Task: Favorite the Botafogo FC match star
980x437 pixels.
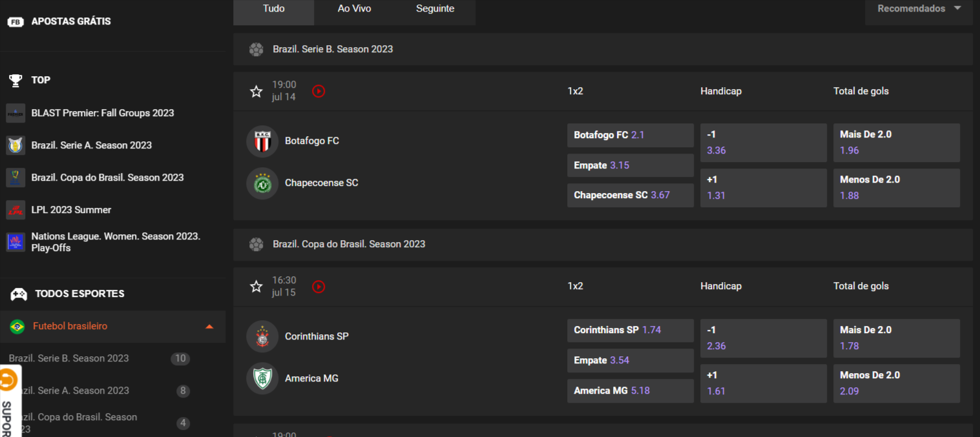Action: (x=256, y=92)
